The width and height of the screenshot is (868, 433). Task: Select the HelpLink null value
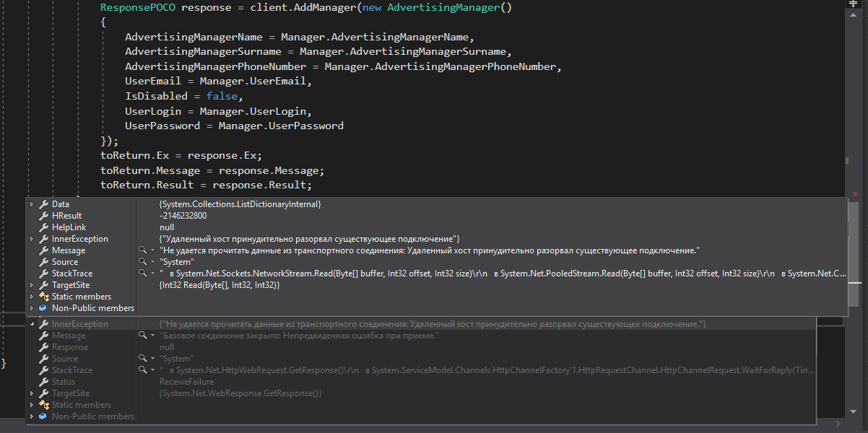point(167,227)
